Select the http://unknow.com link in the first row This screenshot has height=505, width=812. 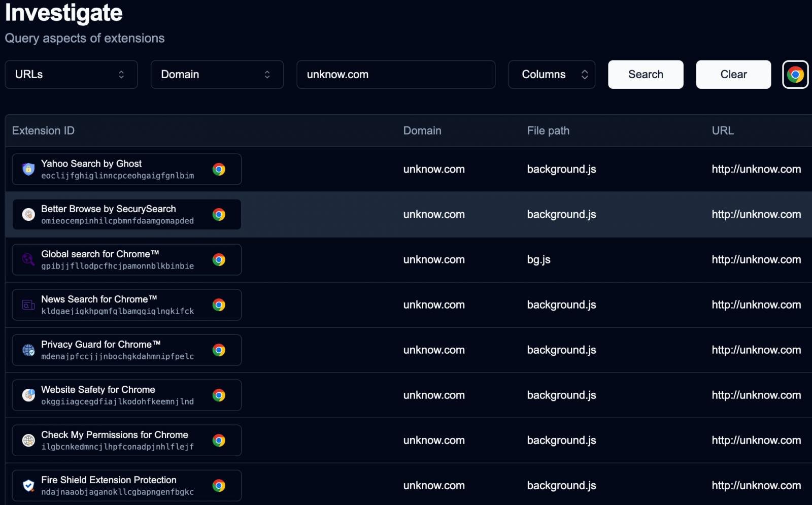coord(756,169)
